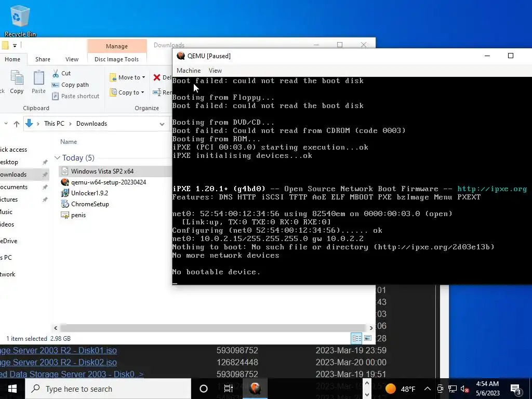Click the horizontal scrollbar left arrow
This screenshot has height=399, width=532.
(x=56, y=328)
